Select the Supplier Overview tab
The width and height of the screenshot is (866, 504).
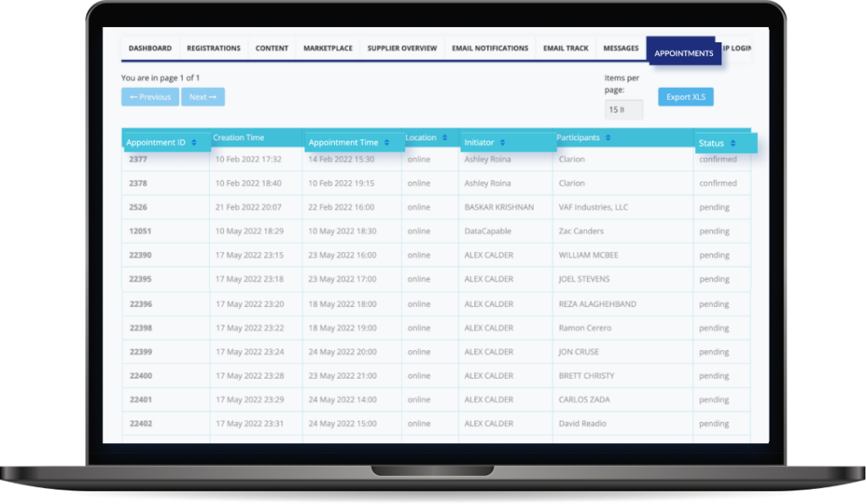click(x=402, y=48)
